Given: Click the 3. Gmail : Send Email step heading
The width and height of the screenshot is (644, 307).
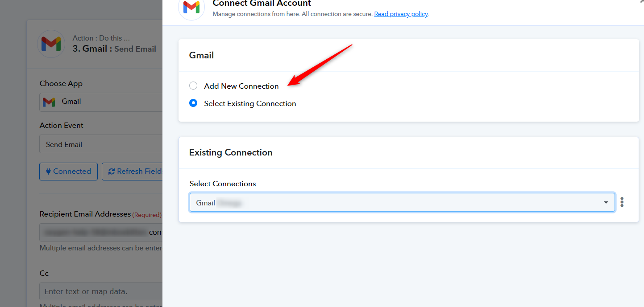Looking at the screenshot, I should click(114, 49).
